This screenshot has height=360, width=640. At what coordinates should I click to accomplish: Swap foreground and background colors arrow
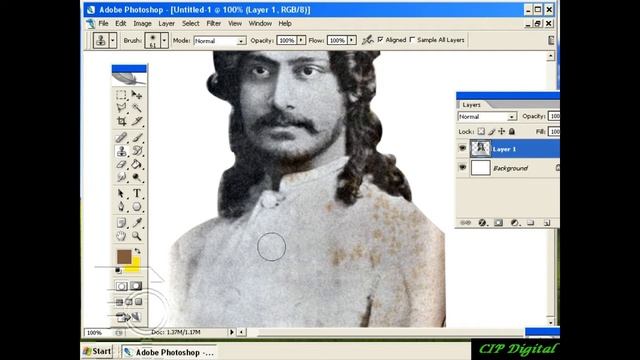tap(138, 251)
